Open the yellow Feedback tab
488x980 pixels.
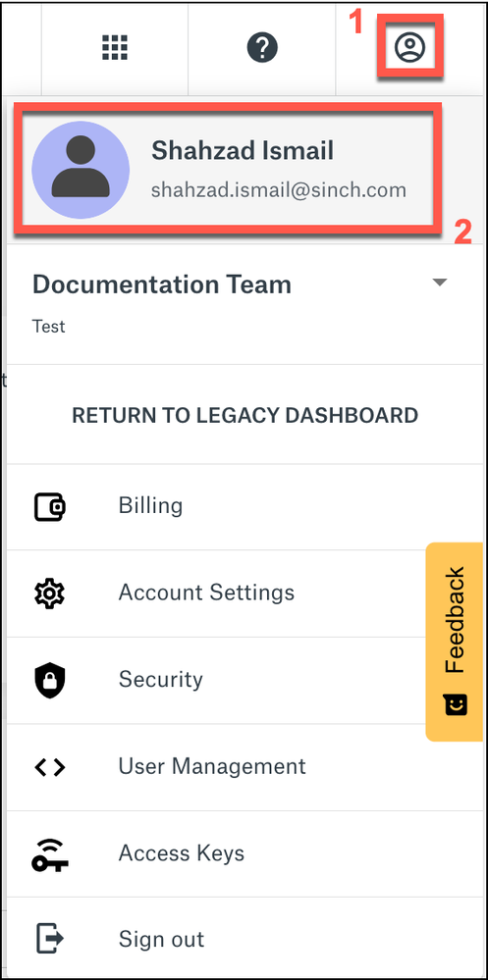pyautogui.click(x=455, y=642)
